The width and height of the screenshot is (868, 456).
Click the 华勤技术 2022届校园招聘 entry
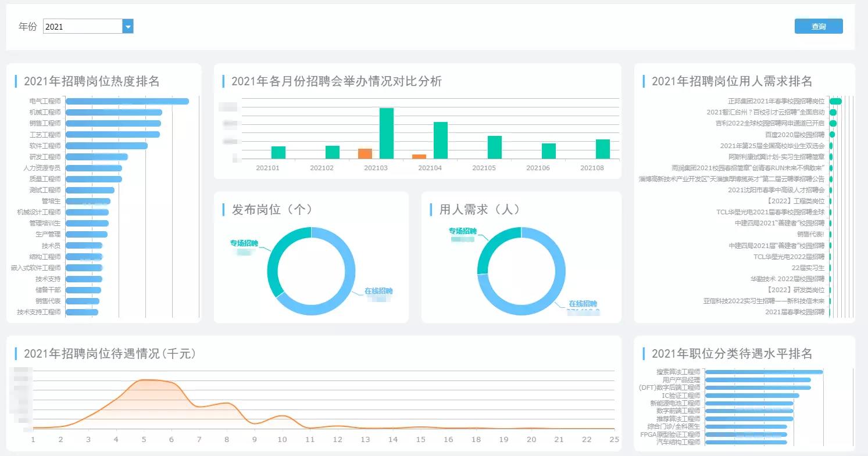[787, 279]
